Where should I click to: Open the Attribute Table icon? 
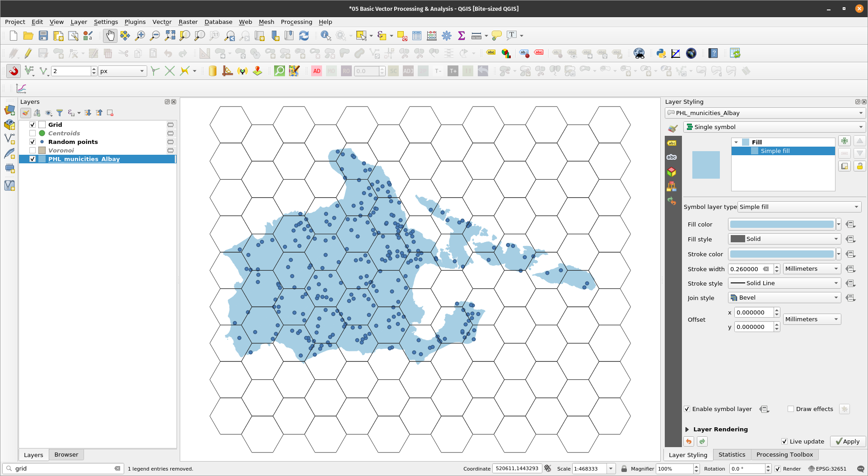point(416,36)
